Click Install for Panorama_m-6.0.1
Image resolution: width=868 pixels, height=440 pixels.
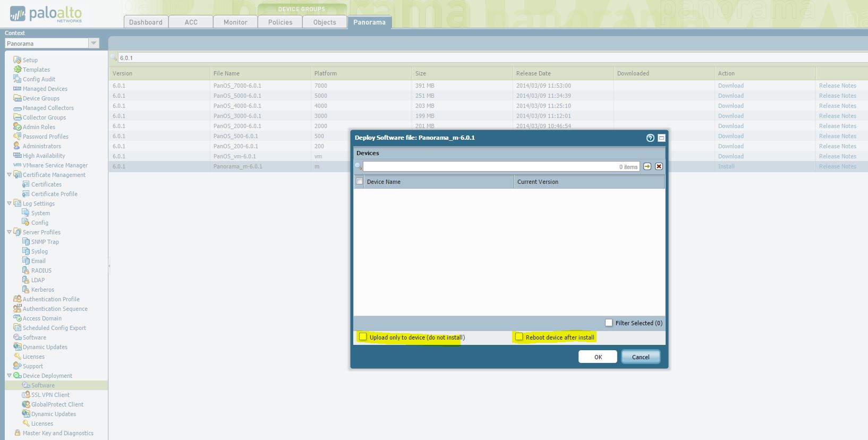click(x=726, y=166)
